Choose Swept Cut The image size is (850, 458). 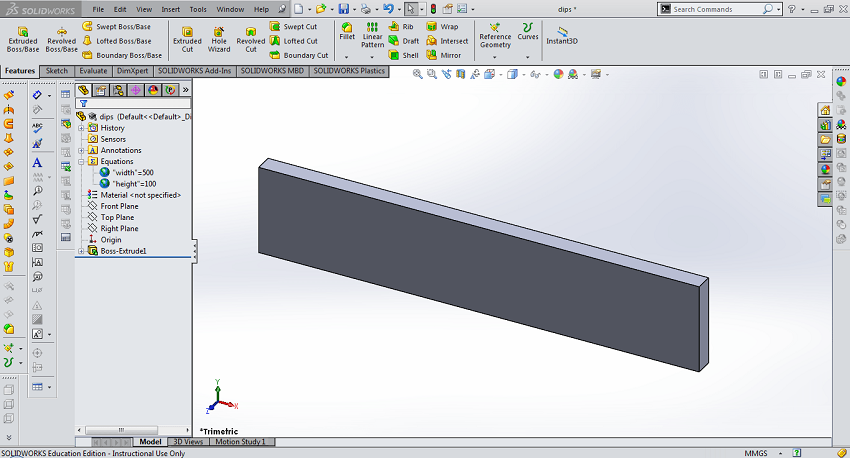click(x=293, y=27)
